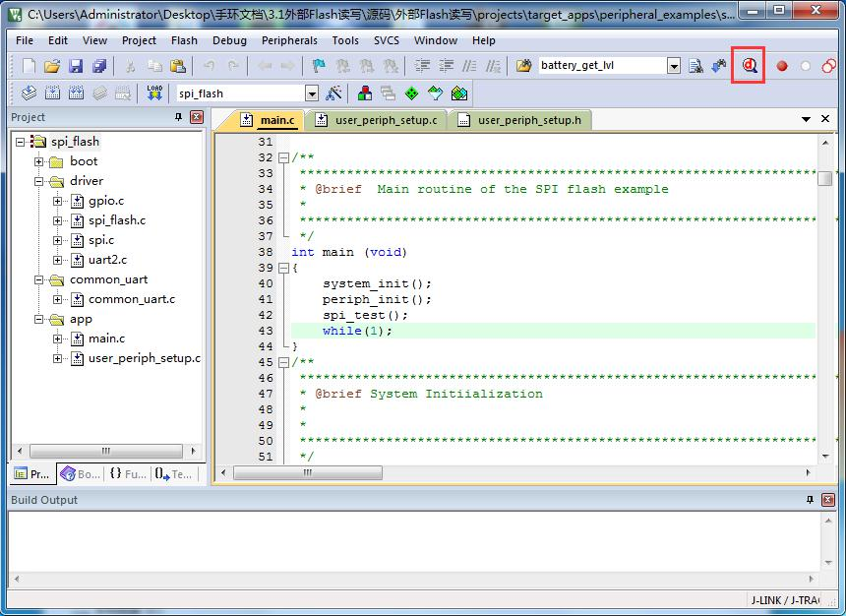Open the SVCS menu
This screenshot has height=616, width=846.
[x=387, y=40]
